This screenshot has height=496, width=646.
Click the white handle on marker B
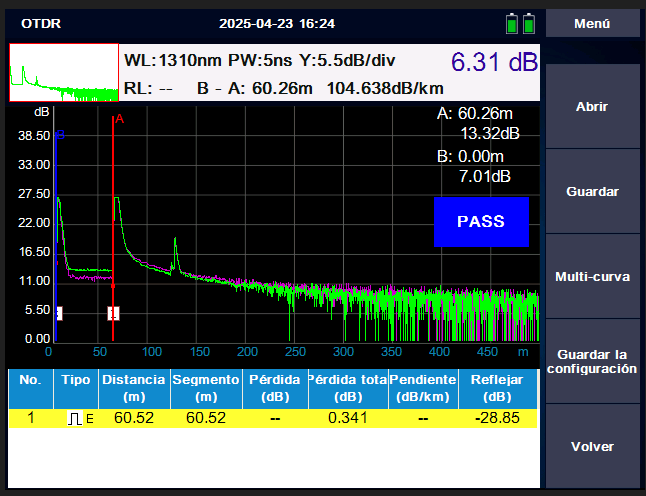click(59, 313)
